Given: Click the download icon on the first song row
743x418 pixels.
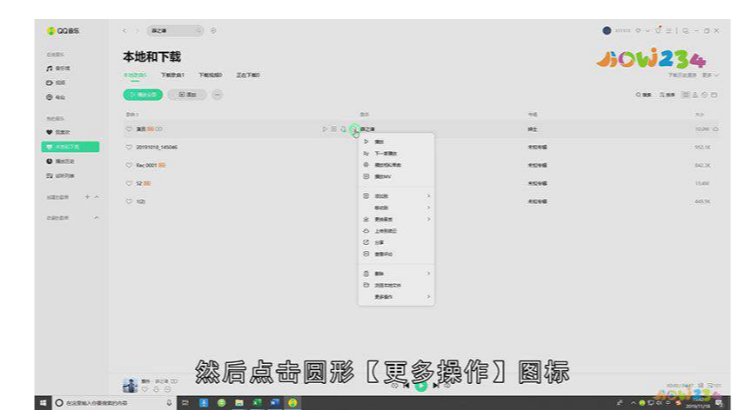Looking at the screenshot, I should (x=344, y=129).
